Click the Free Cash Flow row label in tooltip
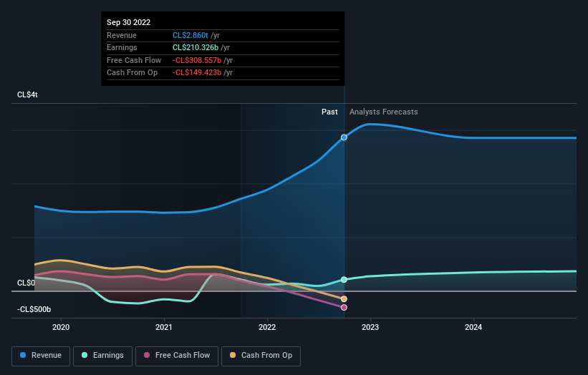 (x=134, y=60)
